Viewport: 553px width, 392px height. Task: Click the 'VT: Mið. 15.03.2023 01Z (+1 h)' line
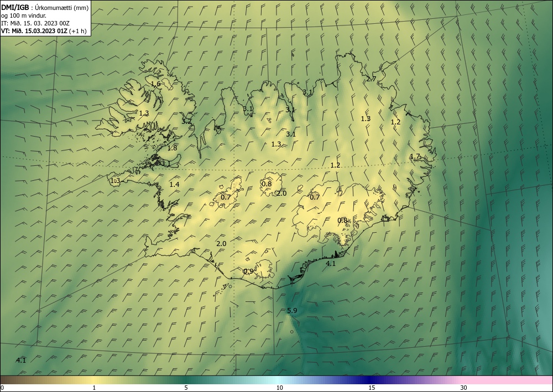click(x=44, y=30)
